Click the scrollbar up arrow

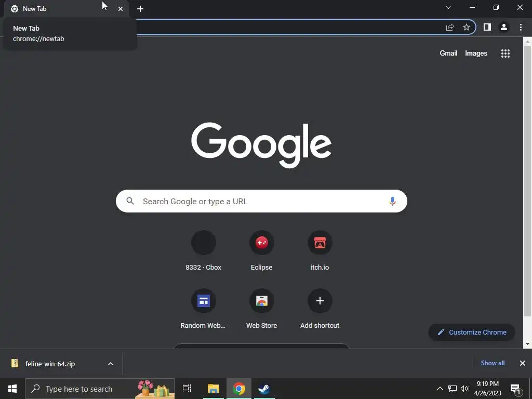tap(527, 42)
